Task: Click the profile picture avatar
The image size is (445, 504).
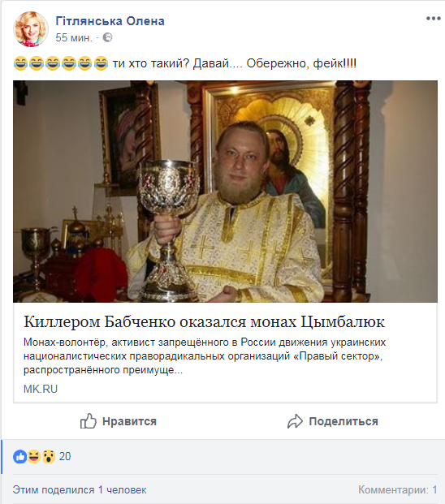Action: tap(31, 29)
